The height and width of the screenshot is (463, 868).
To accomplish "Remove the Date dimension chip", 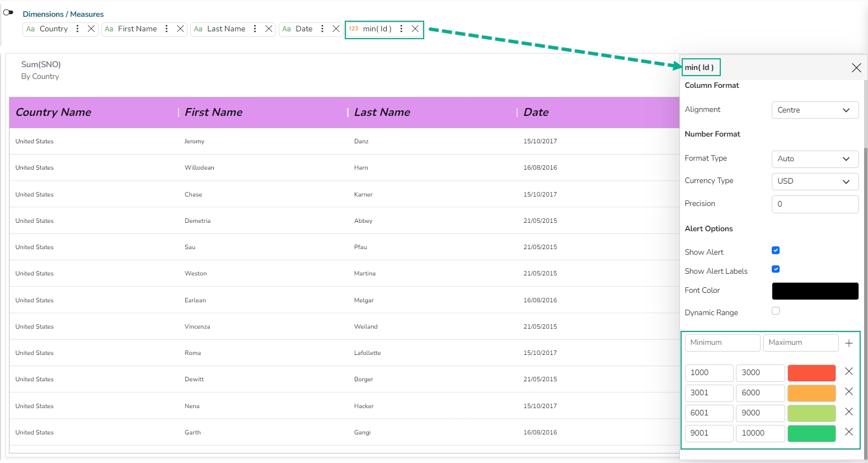I will pyautogui.click(x=336, y=29).
